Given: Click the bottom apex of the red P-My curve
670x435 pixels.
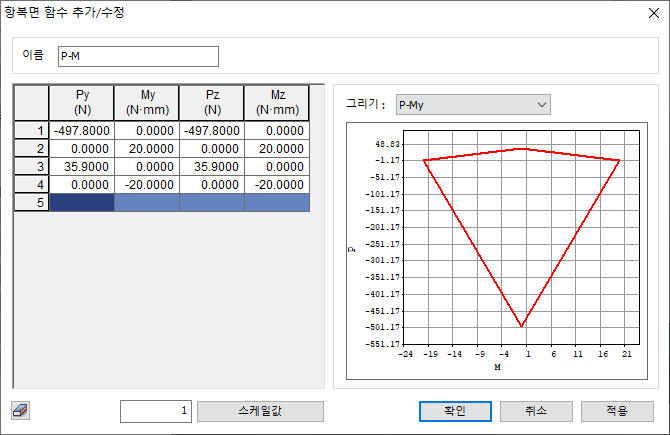Looking at the screenshot, I should pyautogui.click(x=521, y=326).
